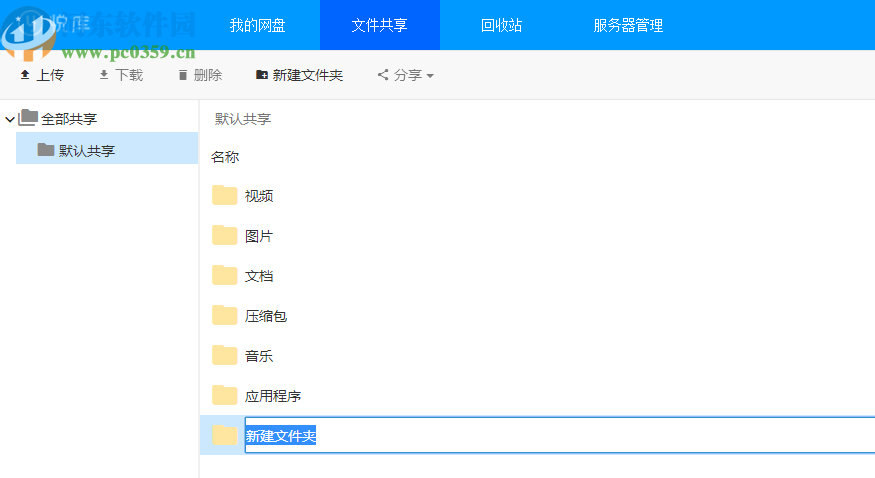Sort by the 名称 column header
This screenshot has width=875, height=478.
(225, 157)
